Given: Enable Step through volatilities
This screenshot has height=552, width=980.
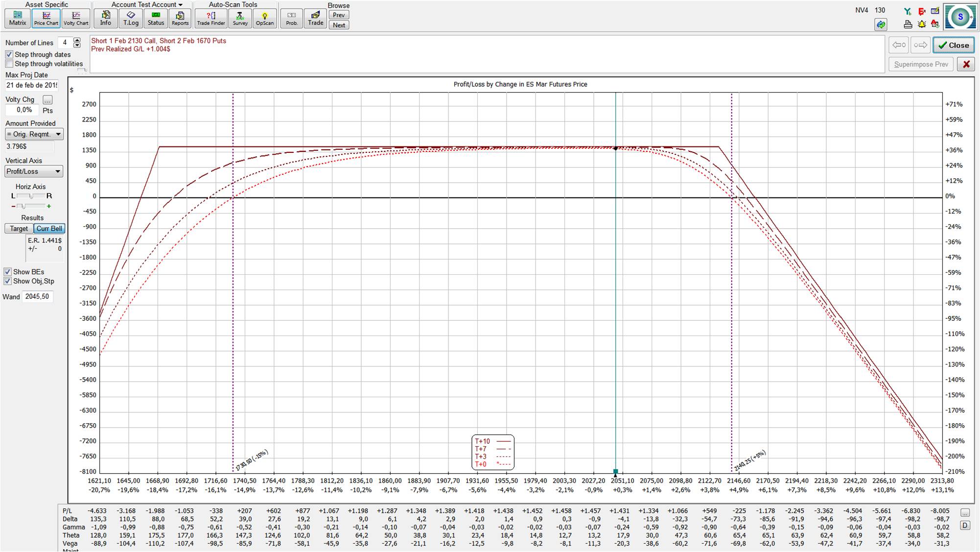Looking at the screenshot, I should point(9,64).
